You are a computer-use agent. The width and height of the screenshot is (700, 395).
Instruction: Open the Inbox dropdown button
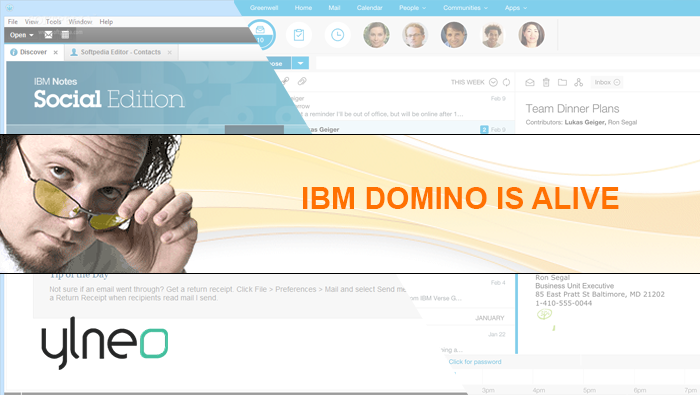606,82
